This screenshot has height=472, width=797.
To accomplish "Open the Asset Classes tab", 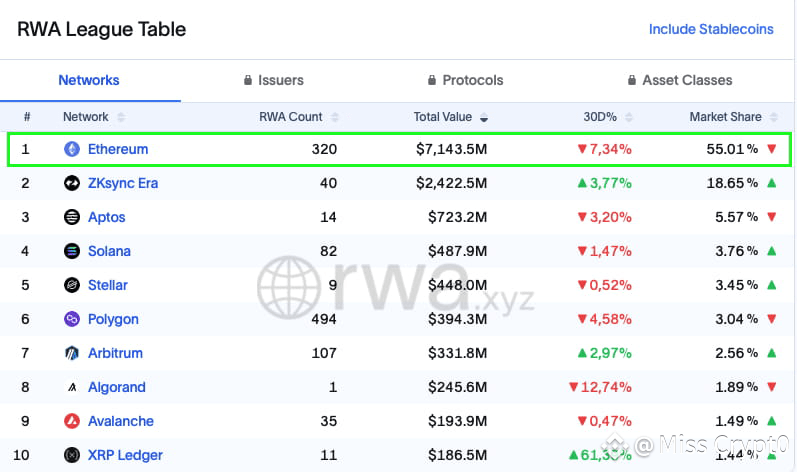I will click(687, 80).
